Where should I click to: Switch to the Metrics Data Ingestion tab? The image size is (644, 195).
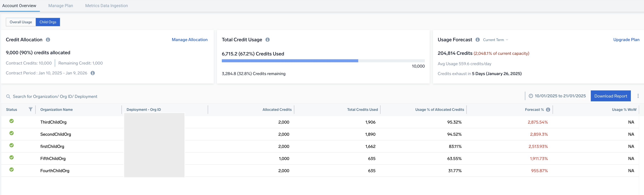[x=106, y=6]
